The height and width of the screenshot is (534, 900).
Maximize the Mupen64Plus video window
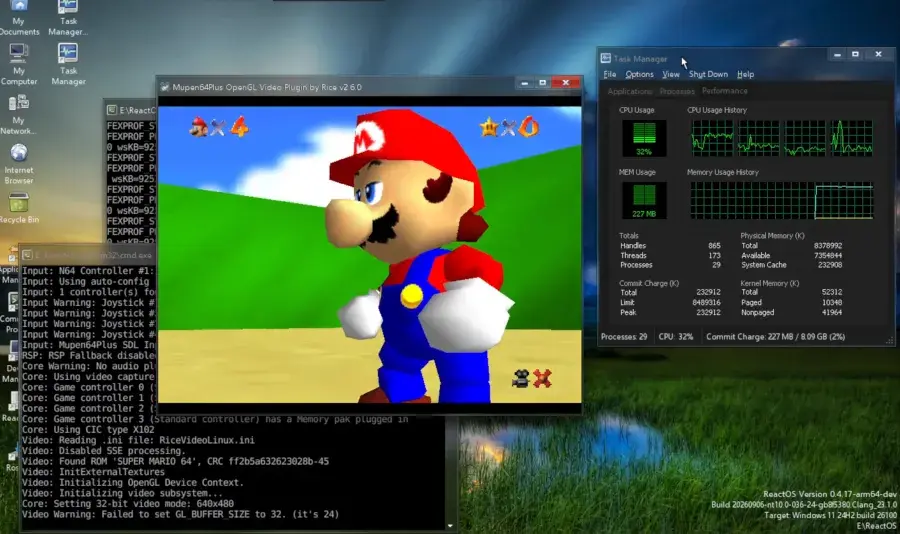tap(542, 83)
